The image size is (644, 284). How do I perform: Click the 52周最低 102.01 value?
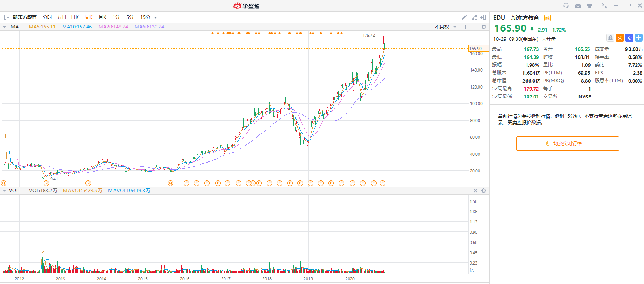(x=531, y=97)
